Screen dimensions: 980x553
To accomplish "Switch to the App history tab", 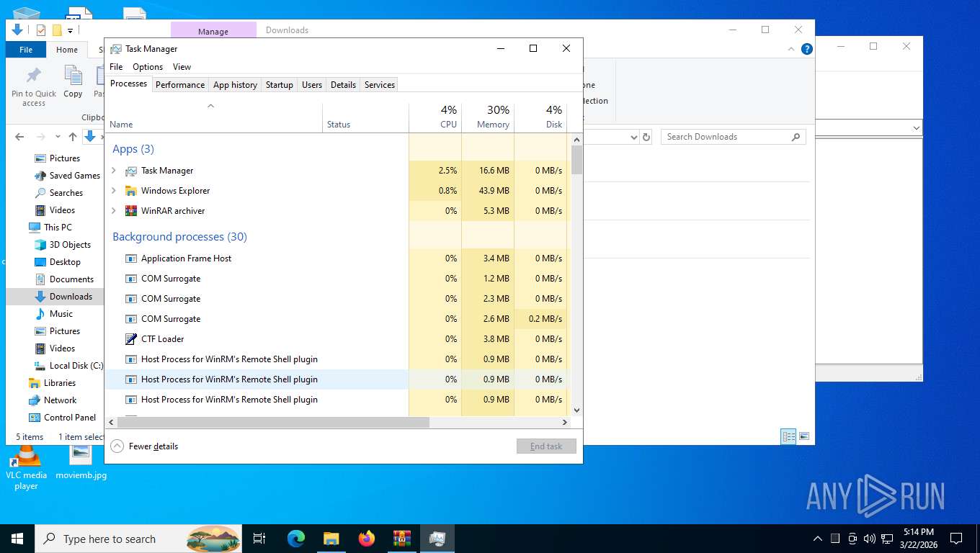I will pos(235,85).
